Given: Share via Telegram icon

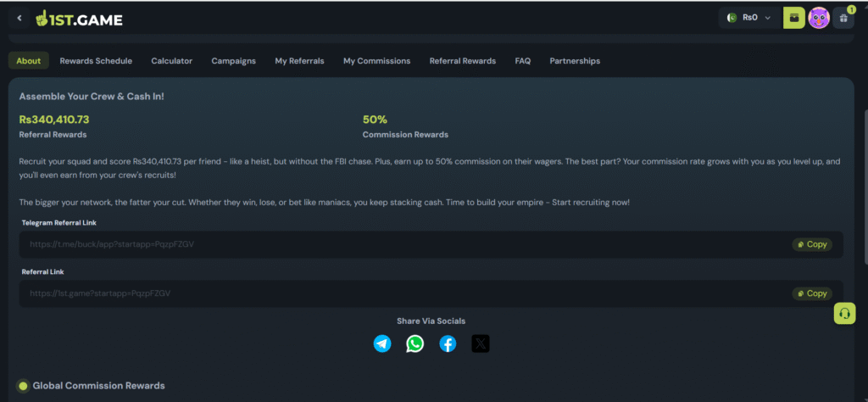Looking at the screenshot, I should pyautogui.click(x=382, y=343).
